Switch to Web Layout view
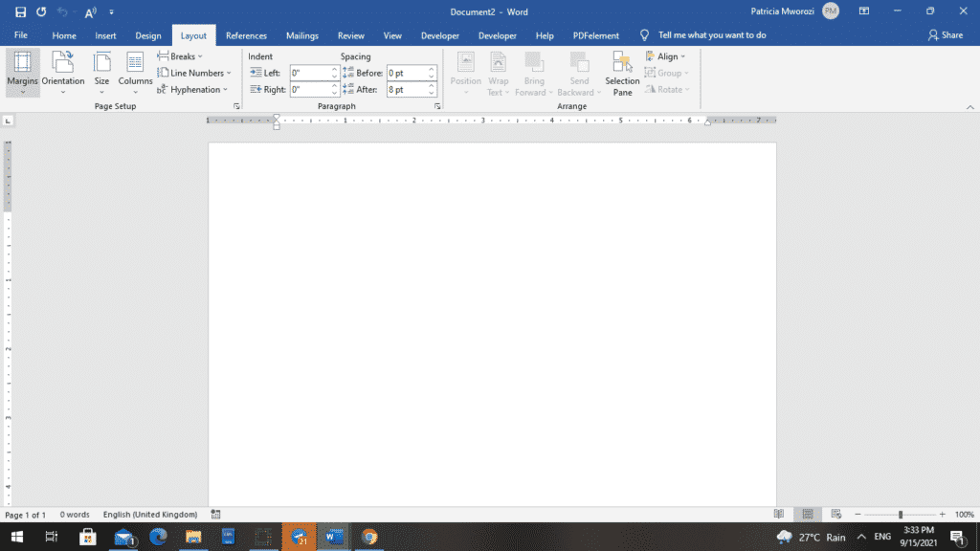Screen dimensions: 980x551 point(835,515)
